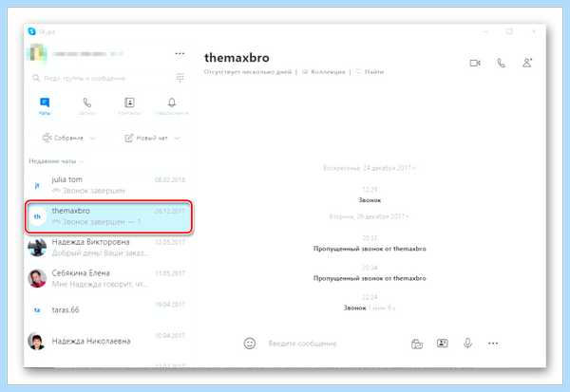Open more message options next to the microphone
This screenshot has width=570, height=392.
pyautogui.click(x=493, y=343)
